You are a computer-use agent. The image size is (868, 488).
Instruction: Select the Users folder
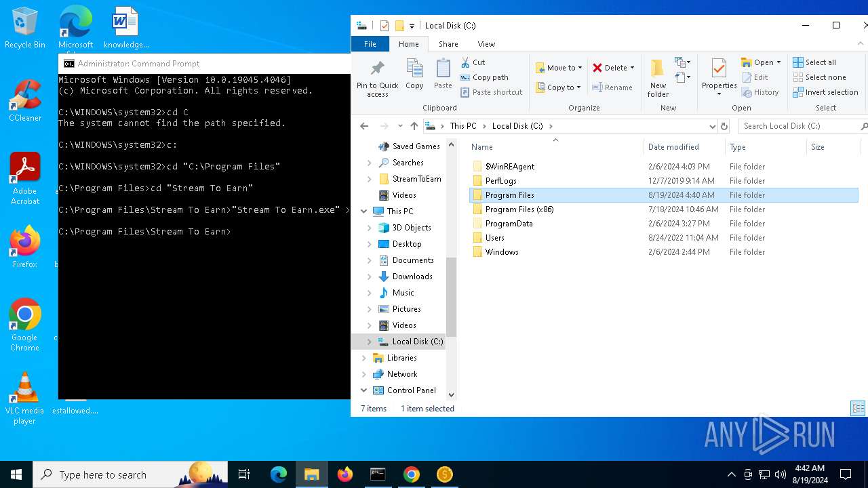[494, 238]
